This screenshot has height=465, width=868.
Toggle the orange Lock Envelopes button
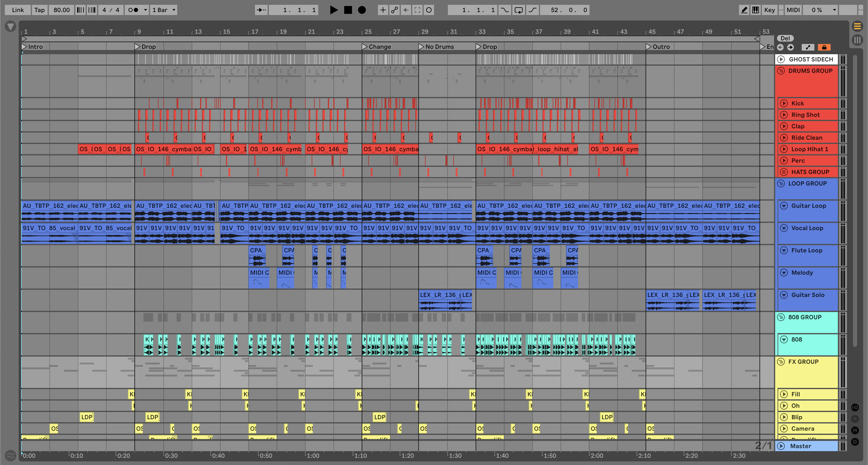[x=824, y=48]
